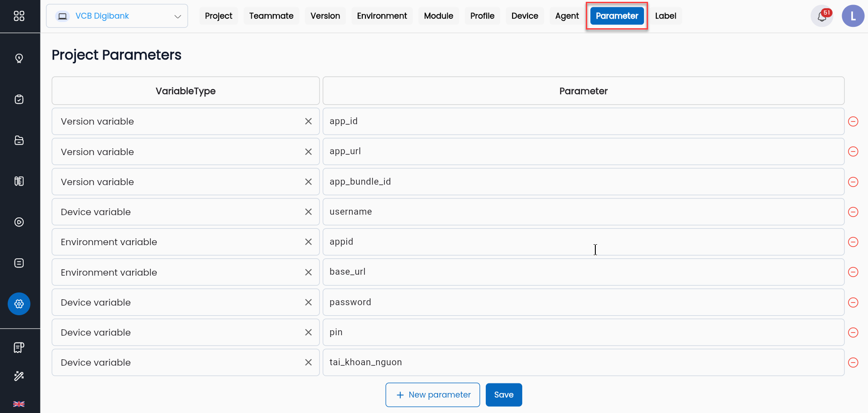Clear variable type for app_bundle_id row

pos(309,182)
